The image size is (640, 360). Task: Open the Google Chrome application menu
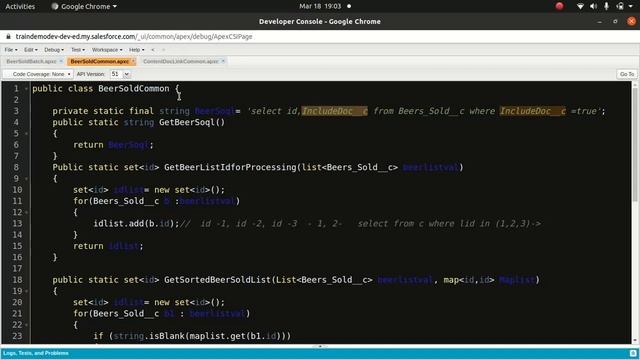pyautogui.click(x=84, y=7)
